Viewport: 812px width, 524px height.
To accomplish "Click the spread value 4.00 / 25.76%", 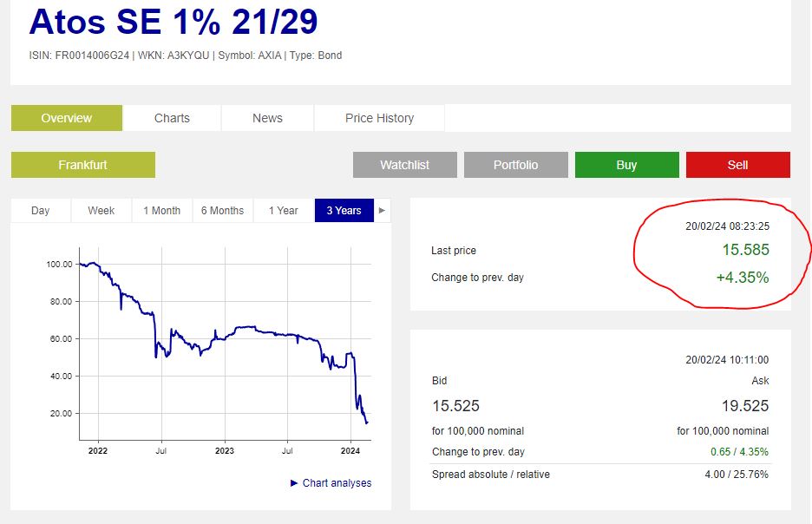I will (x=737, y=475).
